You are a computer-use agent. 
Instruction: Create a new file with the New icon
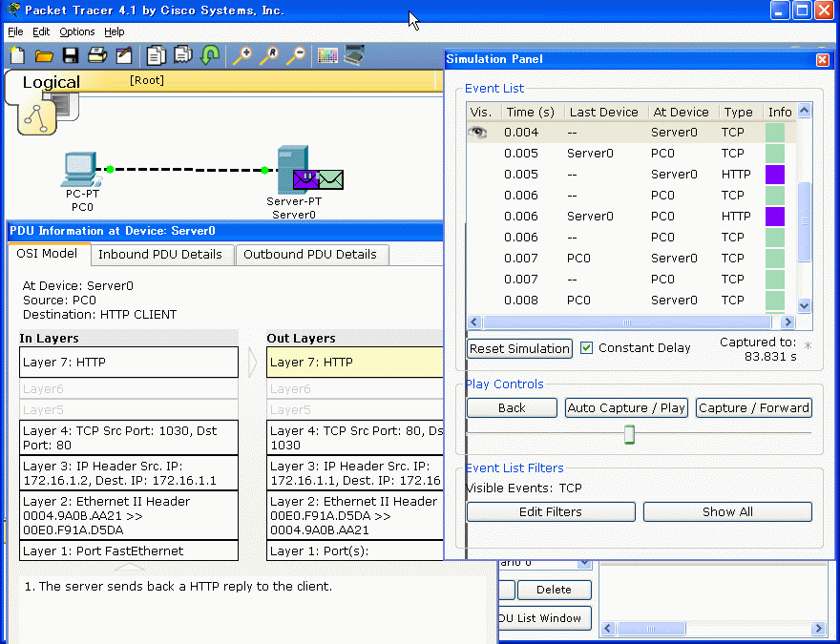point(18,55)
